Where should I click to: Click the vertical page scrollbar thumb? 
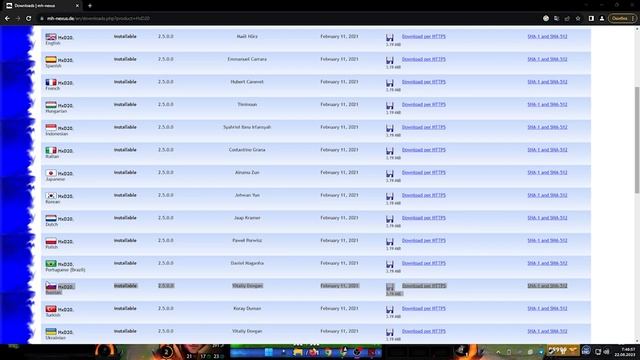[x=637, y=140]
